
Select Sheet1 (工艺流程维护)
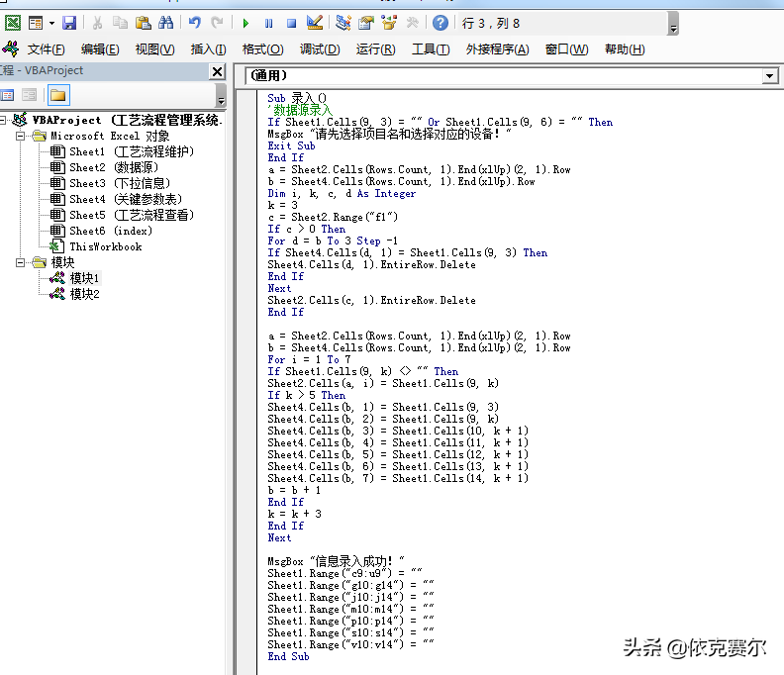pyautogui.click(x=131, y=151)
